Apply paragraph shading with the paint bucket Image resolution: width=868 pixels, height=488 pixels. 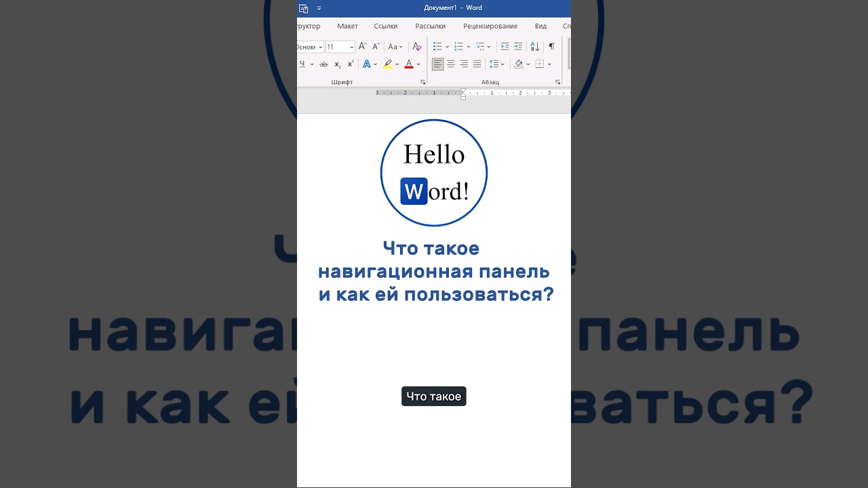[x=519, y=64]
